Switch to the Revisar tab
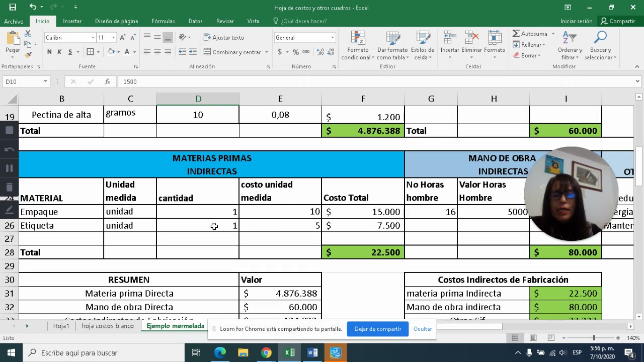644x362 pixels. (x=225, y=21)
